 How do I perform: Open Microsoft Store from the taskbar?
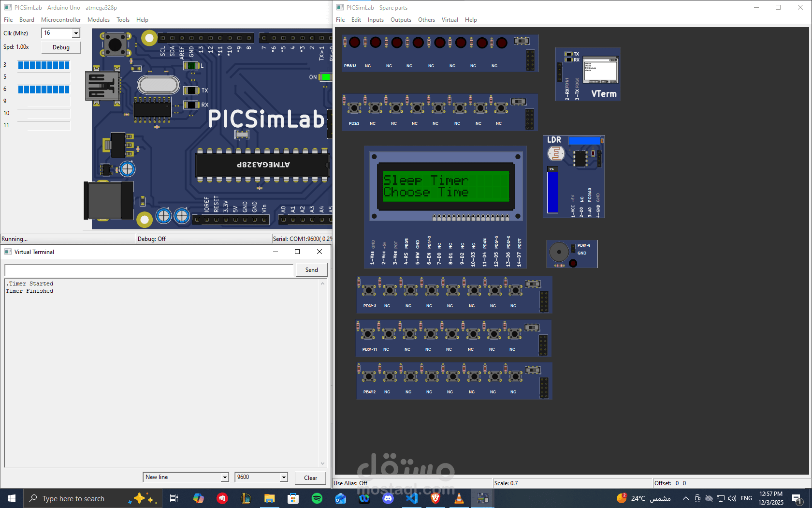[293, 498]
